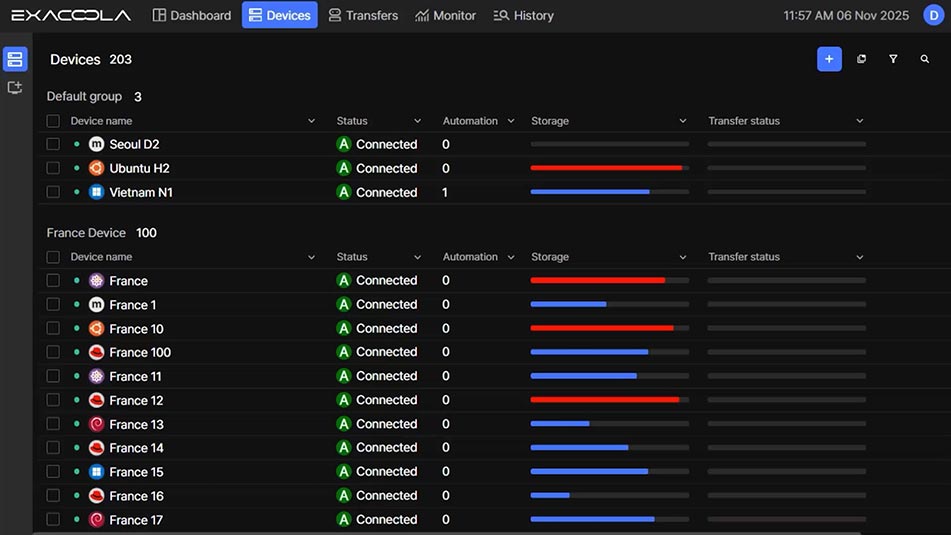Screen dimensions: 951x535
Task: Switch to the Transfers tab
Action: click(x=363, y=15)
